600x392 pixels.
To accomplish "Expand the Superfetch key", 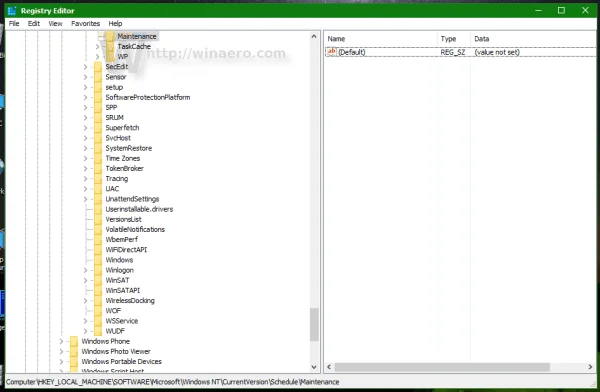I will coord(85,128).
